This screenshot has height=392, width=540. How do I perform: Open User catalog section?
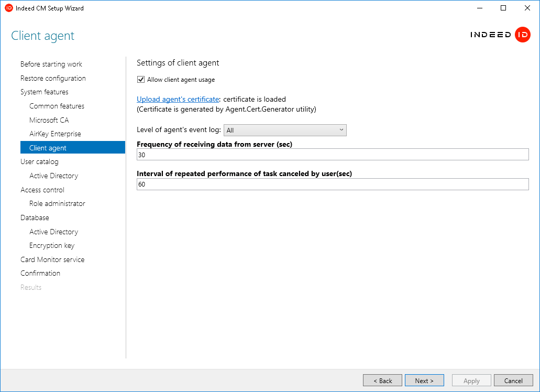[x=39, y=161]
